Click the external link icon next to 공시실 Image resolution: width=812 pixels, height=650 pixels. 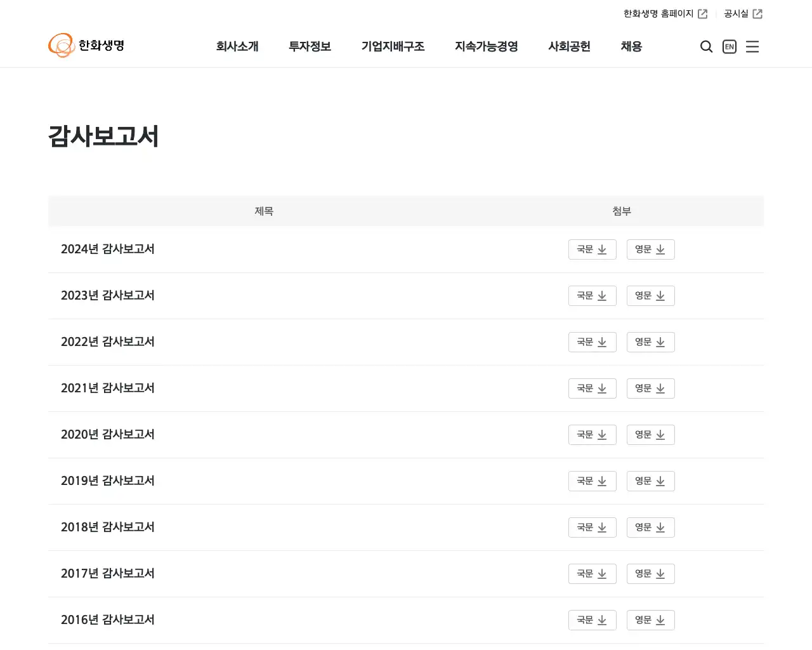tap(759, 13)
